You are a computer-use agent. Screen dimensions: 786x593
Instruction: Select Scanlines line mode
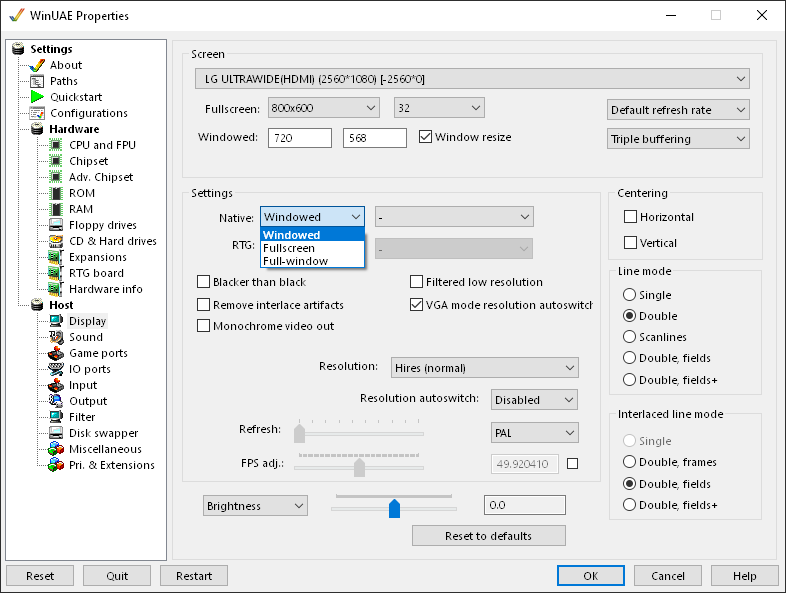(629, 336)
